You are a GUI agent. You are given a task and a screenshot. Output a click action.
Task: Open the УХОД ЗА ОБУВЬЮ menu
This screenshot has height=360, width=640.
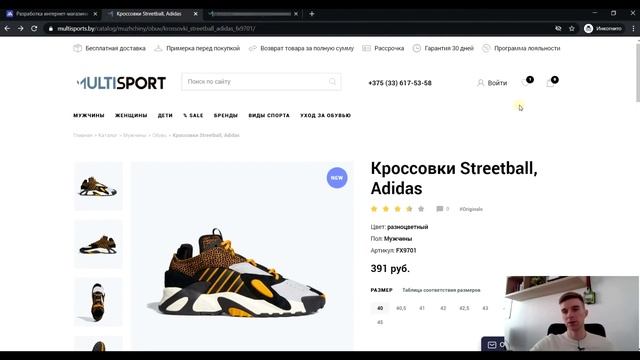click(325, 116)
